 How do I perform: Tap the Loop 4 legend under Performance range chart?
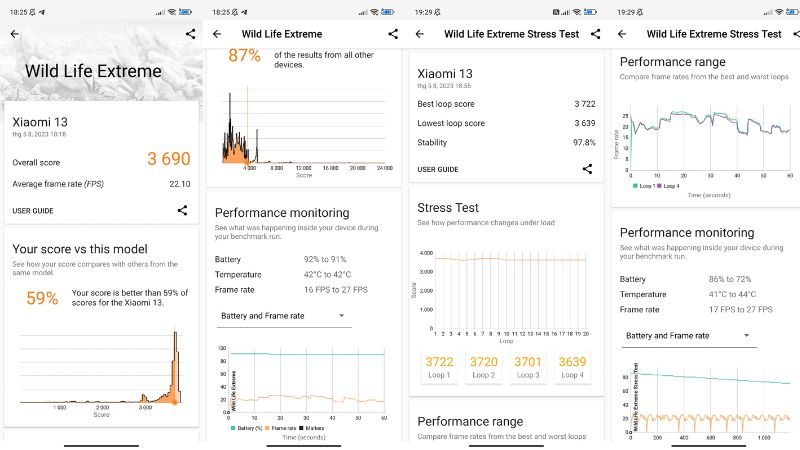point(669,186)
